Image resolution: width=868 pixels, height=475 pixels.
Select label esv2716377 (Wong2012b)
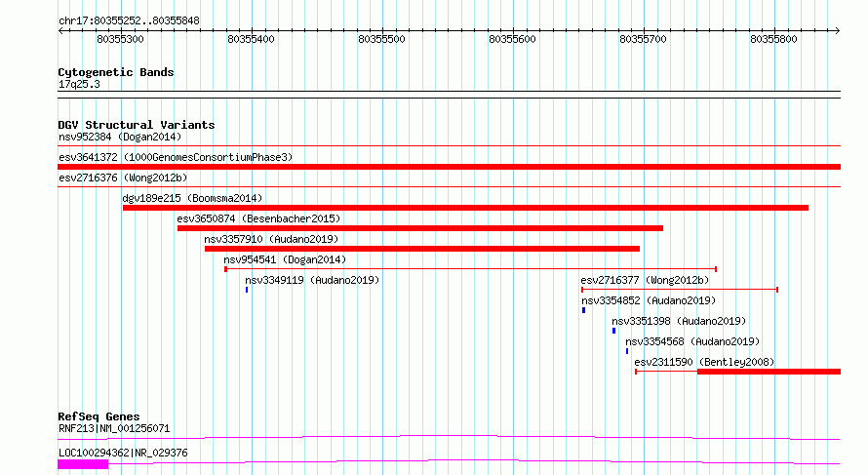[x=645, y=280]
